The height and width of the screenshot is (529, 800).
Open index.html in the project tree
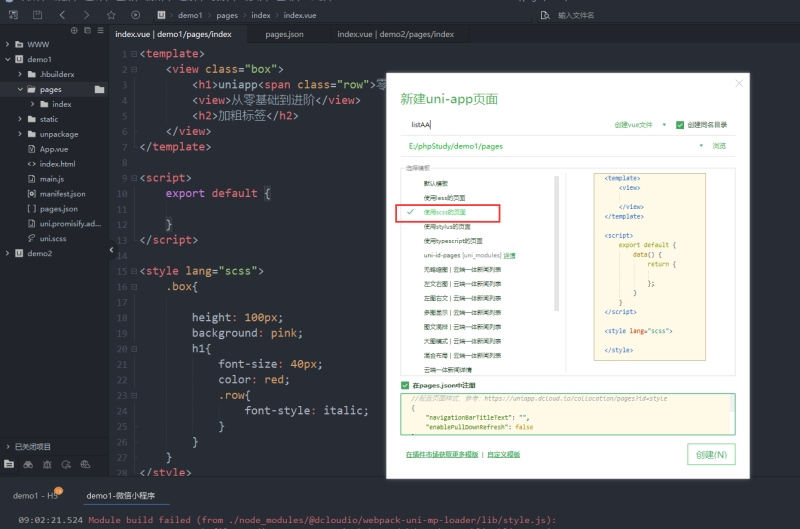(x=58, y=164)
